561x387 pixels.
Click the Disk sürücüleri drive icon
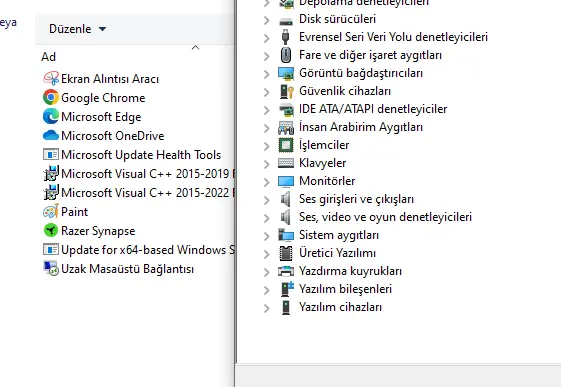[286, 21]
